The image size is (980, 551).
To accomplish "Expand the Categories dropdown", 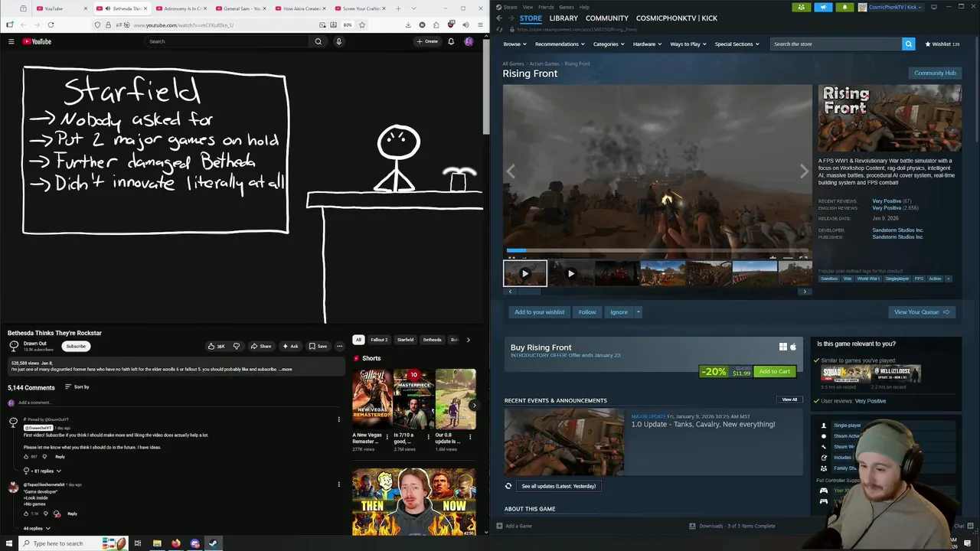I will point(609,44).
